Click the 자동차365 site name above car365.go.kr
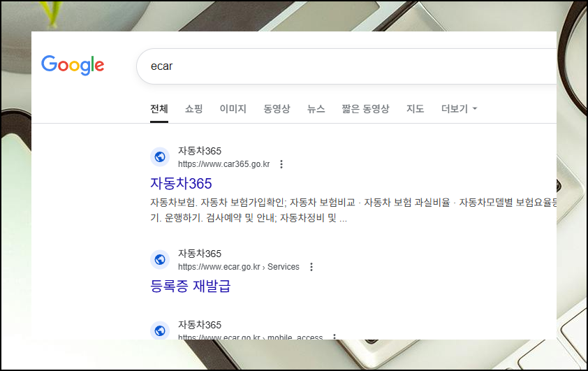The width and height of the screenshot is (588, 371). point(200,151)
